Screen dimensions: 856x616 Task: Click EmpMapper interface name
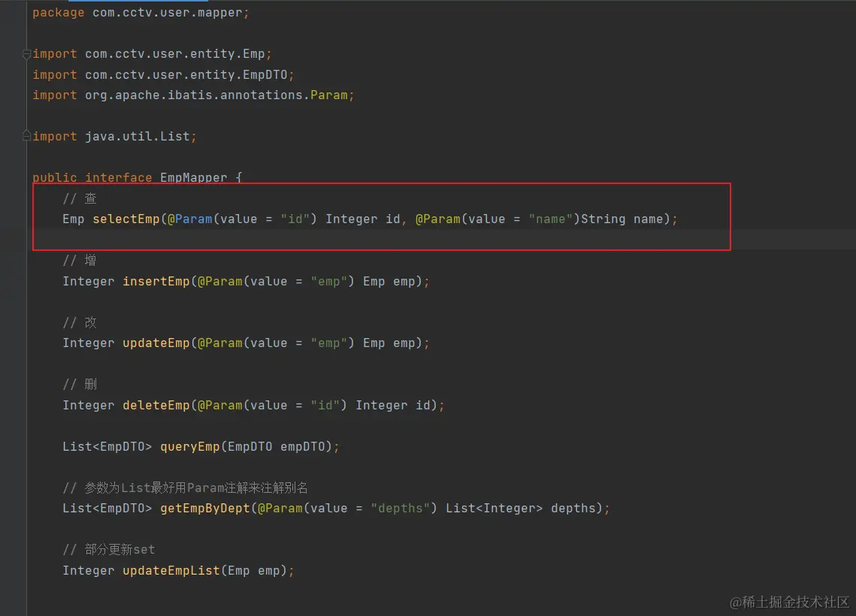pos(193,177)
